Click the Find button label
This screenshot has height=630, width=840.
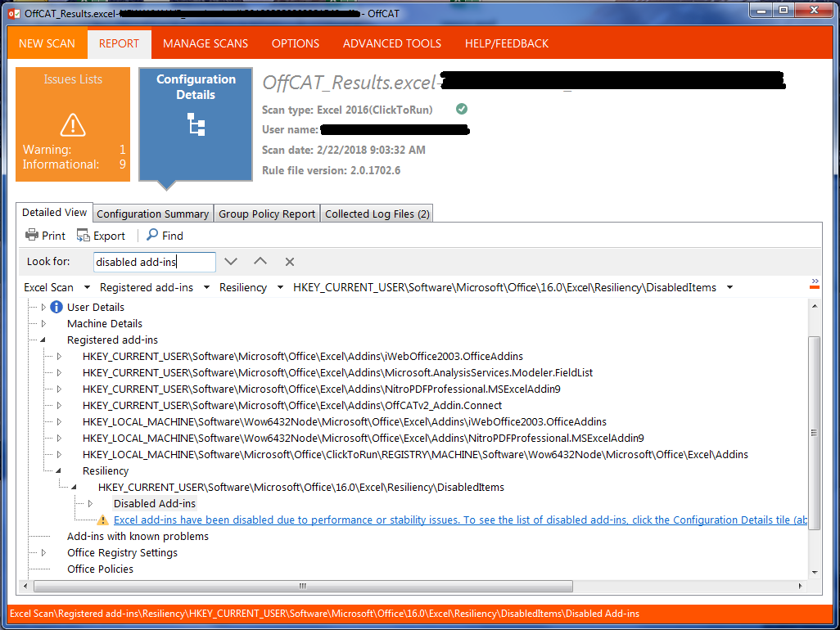173,236
